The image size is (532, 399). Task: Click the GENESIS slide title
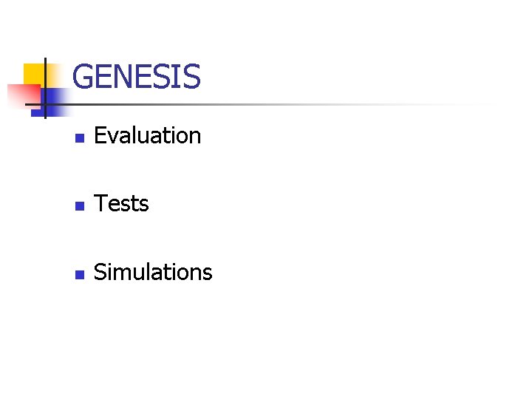pyautogui.click(x=137, y=77)
